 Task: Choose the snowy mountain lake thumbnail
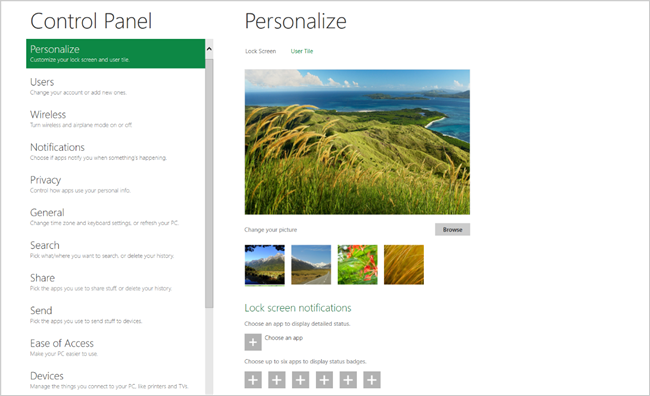point(265,265)
